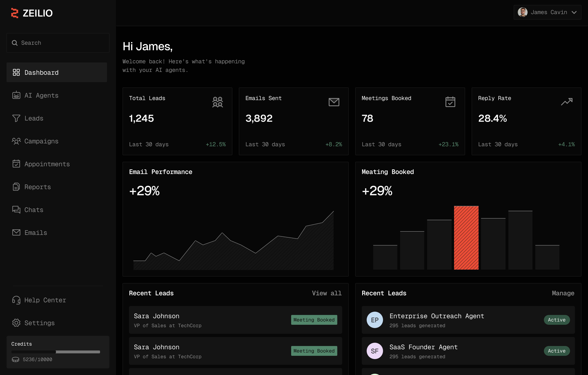Open the Dashboard menu item

pyautogui.click(x=57, y=72)
